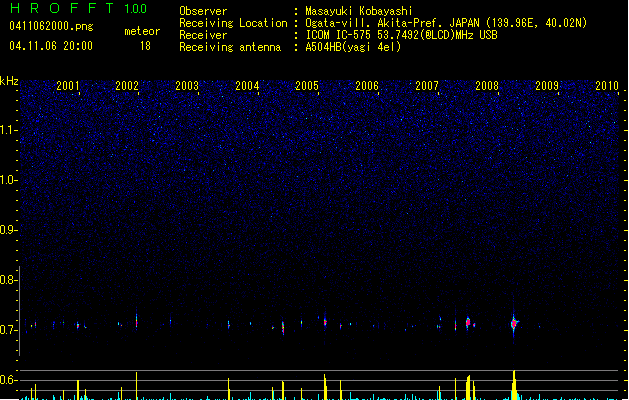The width and height of the screenshot is (629, 400).
Task: Click the bright meteor echo past 2008
Action: 514,323
